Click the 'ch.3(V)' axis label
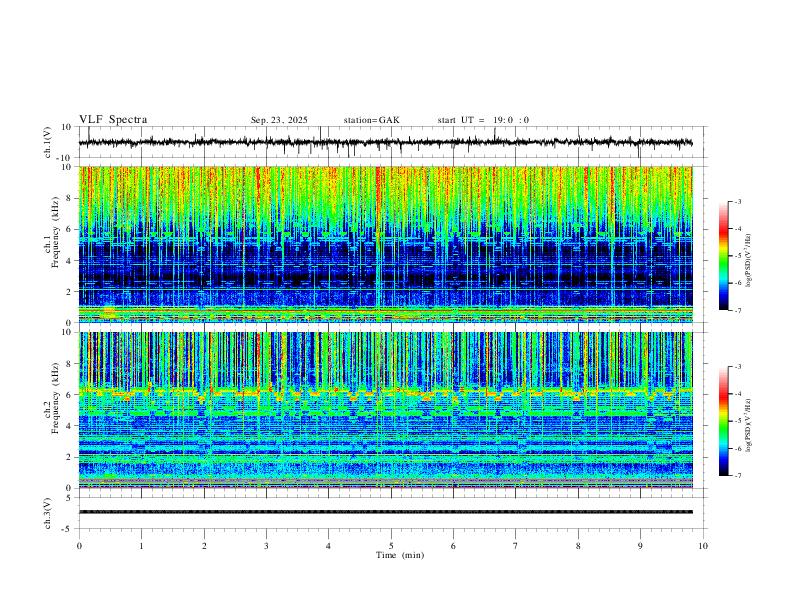Screen dimensions: 792x612 [x=48, y=513]
